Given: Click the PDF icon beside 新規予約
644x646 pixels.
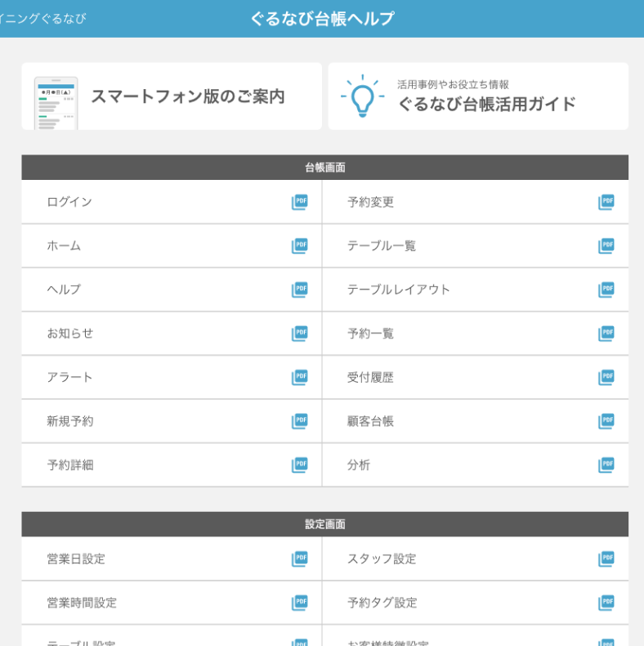Looking at the screenshot, I should pos(300,421).
